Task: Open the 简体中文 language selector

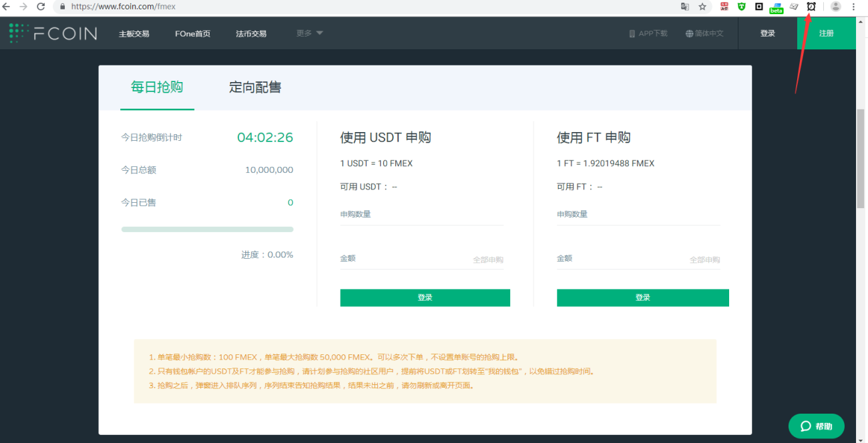Action: point(704,33)
